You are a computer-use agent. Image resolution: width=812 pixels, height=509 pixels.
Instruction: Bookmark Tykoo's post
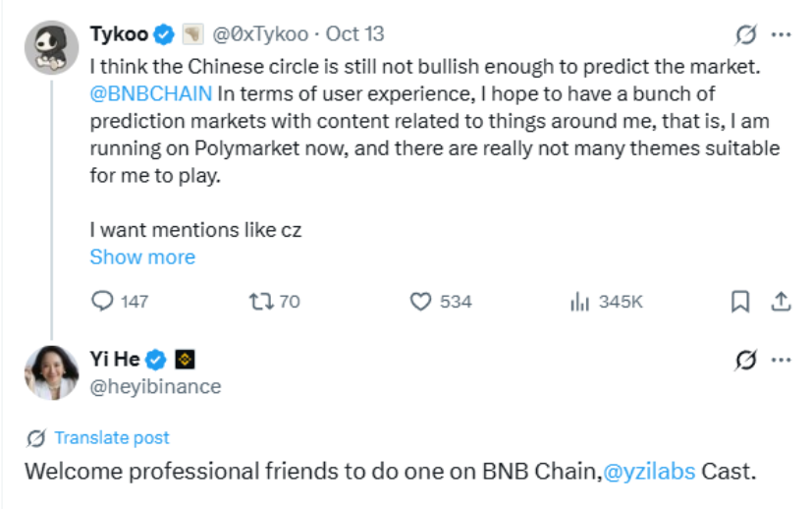point(740,302)
